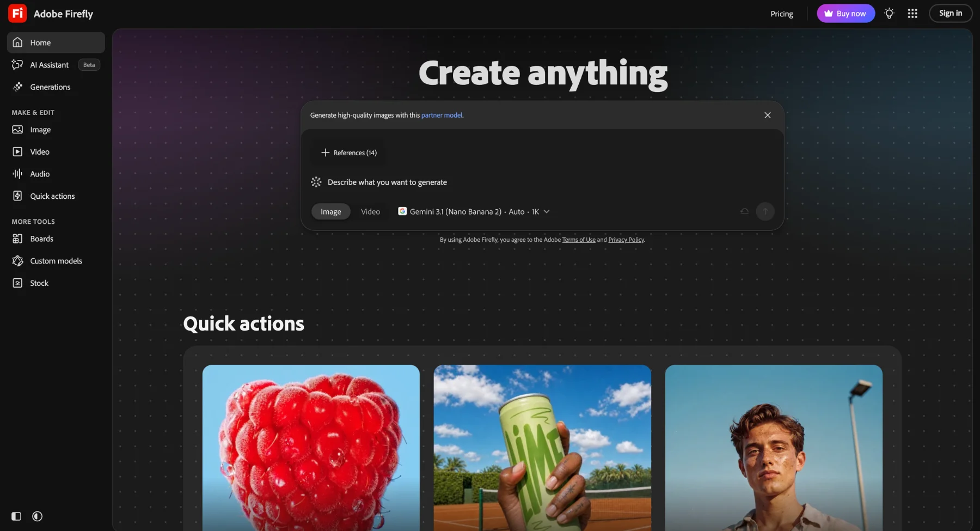Image resolution: width=980 pixels, height=531 pixels.
Task: Select the Image mode toggle
Action: click(x=331, y=212)
